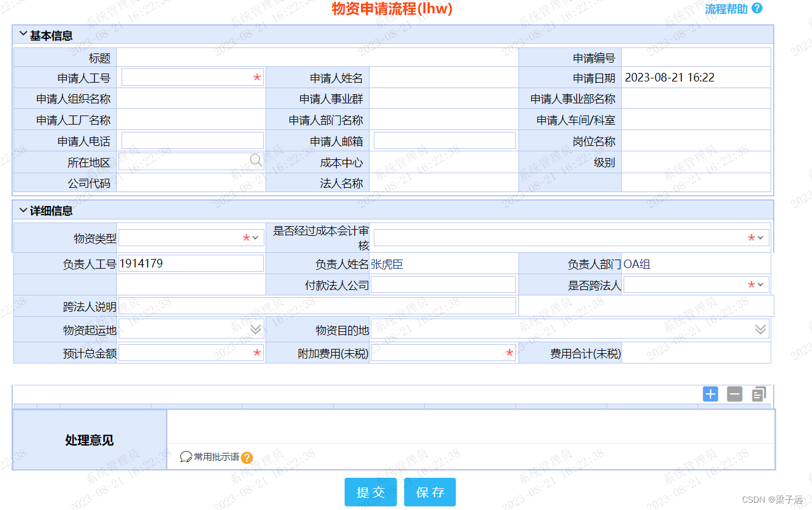
Task: Click the blue plus add-row icon
Action: tap(710, 394)
